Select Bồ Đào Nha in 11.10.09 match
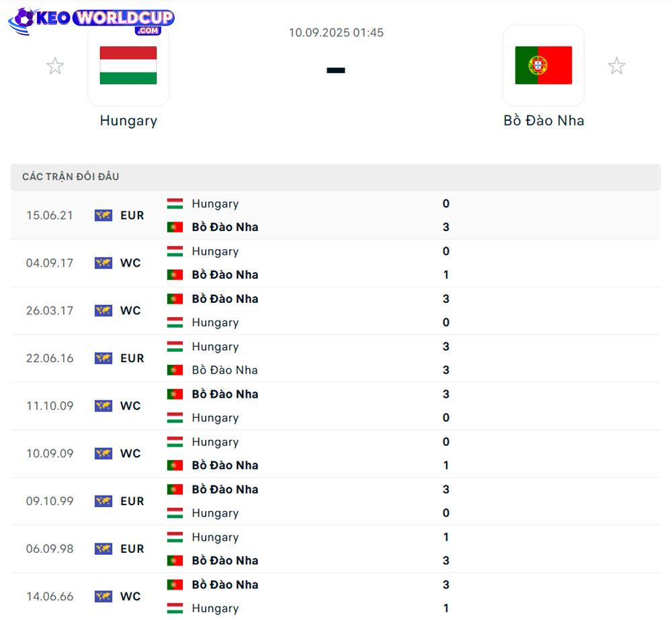The height and width of the screenshot is (620, 672). (x=225, y=394)
